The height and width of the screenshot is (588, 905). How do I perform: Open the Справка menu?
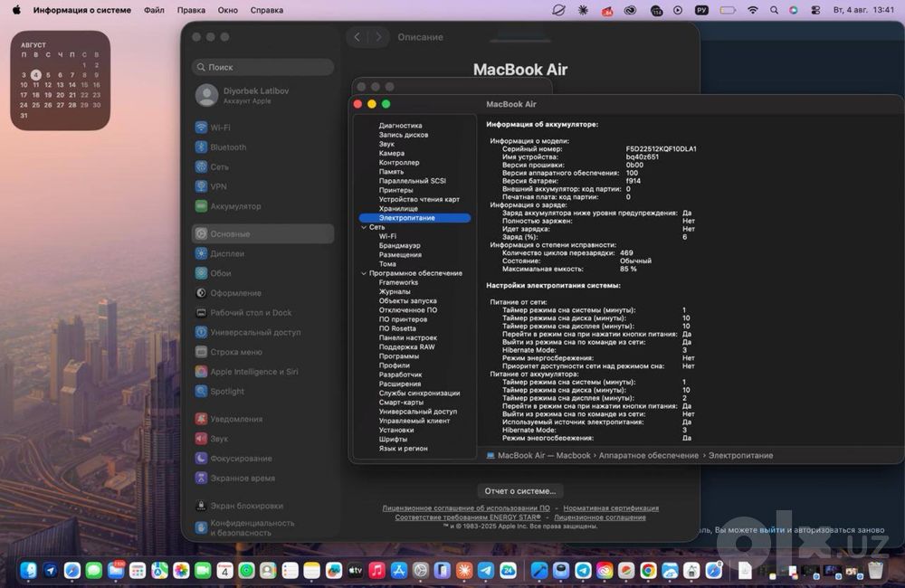[267, 10]
